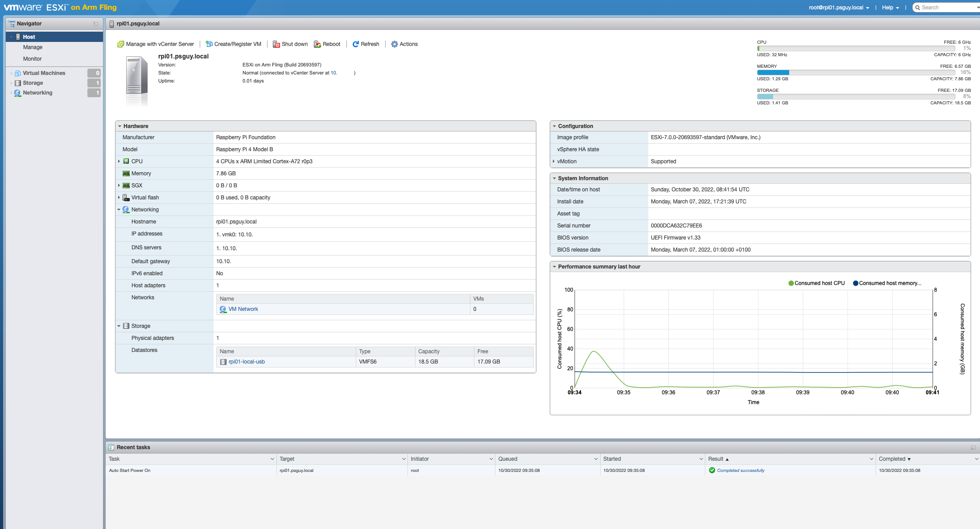The image size is (980, 529).
Task: Click the Create/Register VM icon
Action: click(x=209, y=44)
